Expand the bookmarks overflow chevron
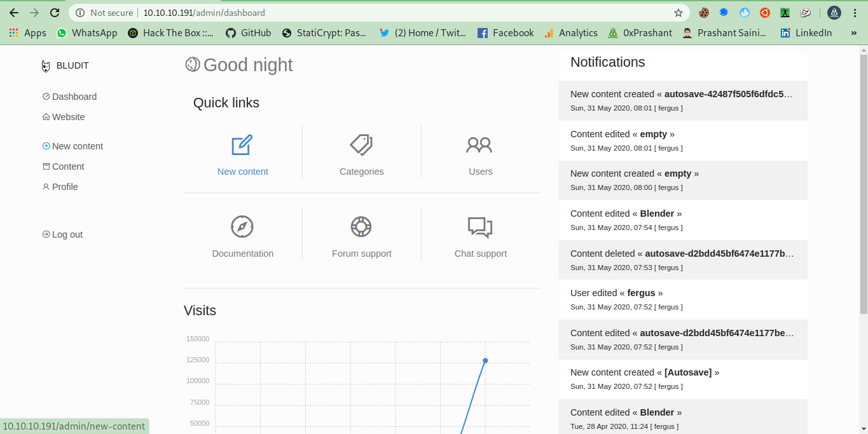 [853, 32]
